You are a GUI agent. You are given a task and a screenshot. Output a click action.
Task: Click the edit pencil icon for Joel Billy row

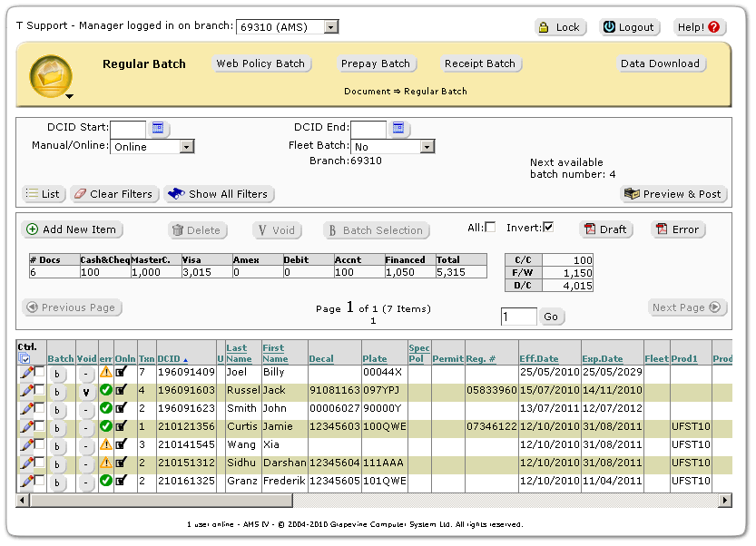pyautogui.click(x=26, y=371)
